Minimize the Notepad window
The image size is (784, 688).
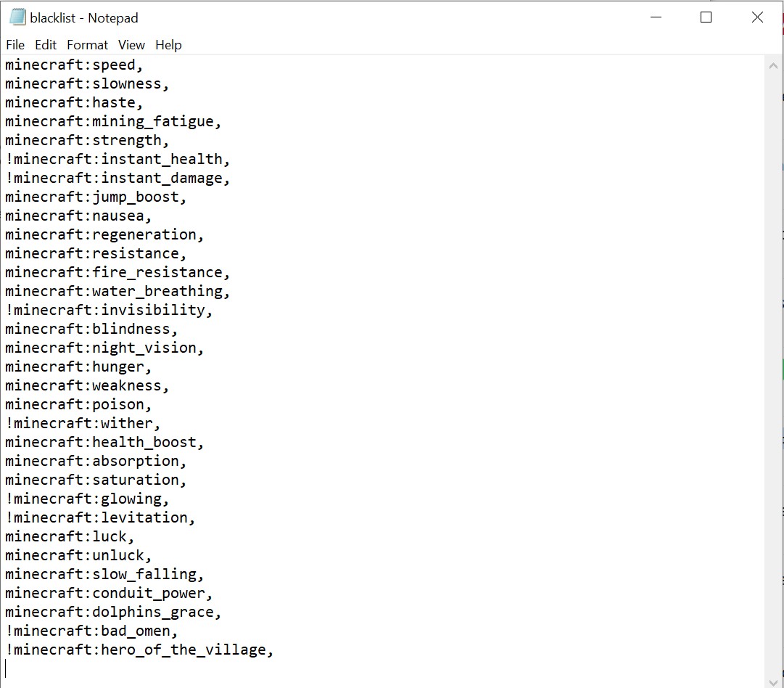click(x=656, y=17)
